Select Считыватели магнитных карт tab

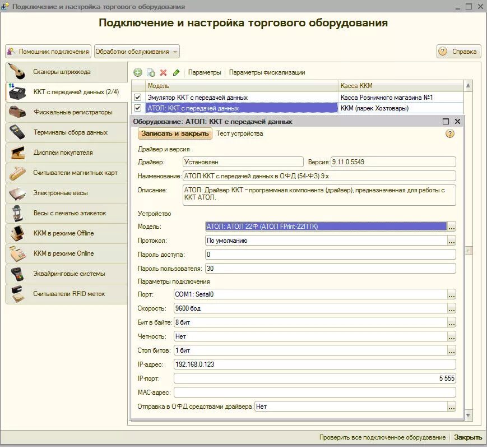point(66,173)
